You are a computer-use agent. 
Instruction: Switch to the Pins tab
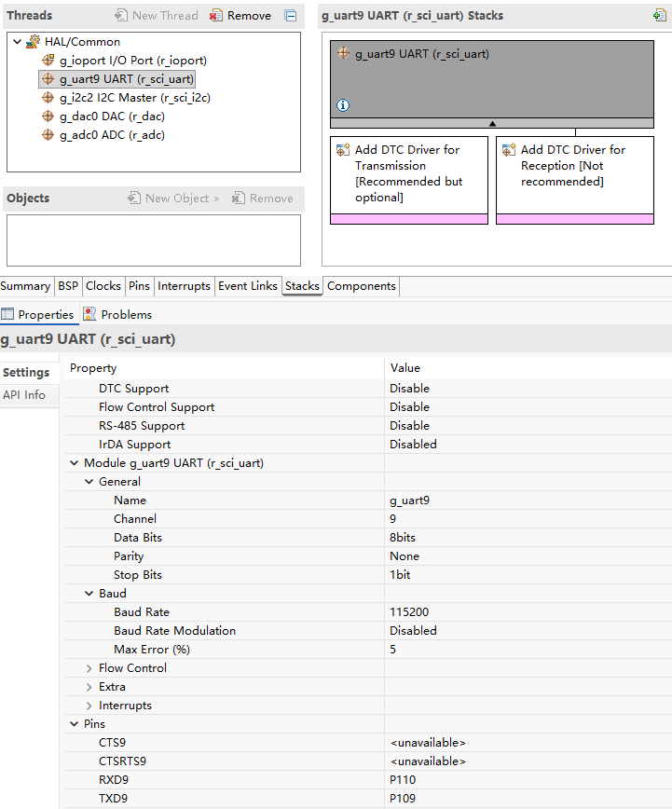click(x=140, y=286)
